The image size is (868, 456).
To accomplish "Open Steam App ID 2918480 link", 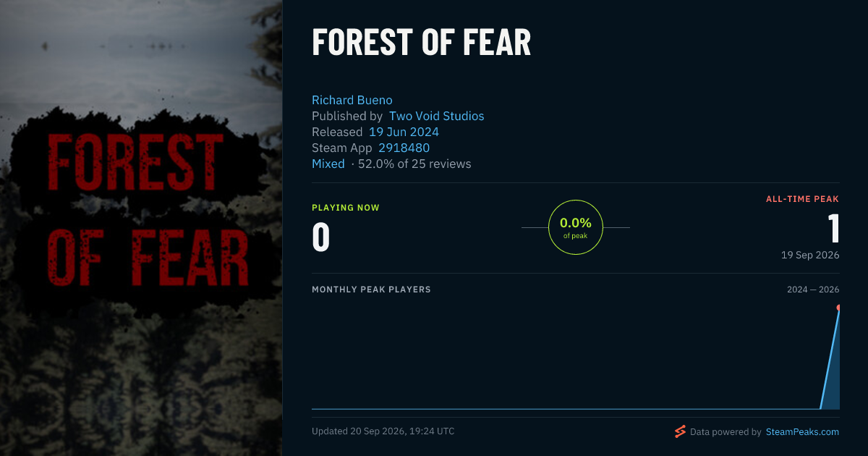I will pyautogui.click(x=404, y=148).
